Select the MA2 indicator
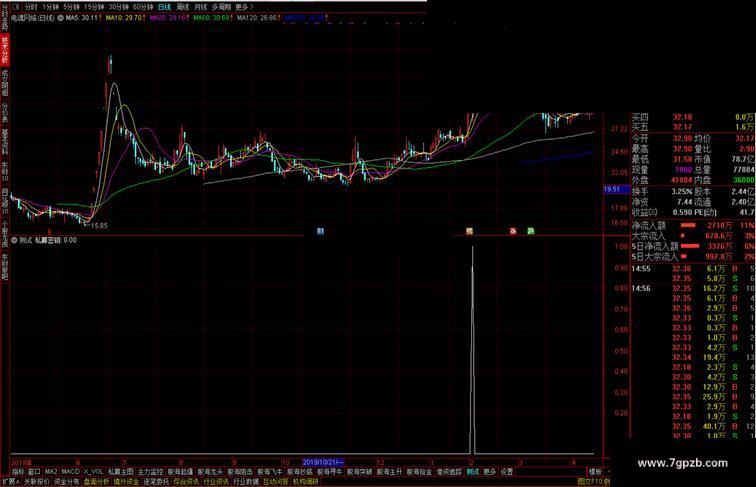This screenshot has width=756, height=487. (x=51, y=472)
